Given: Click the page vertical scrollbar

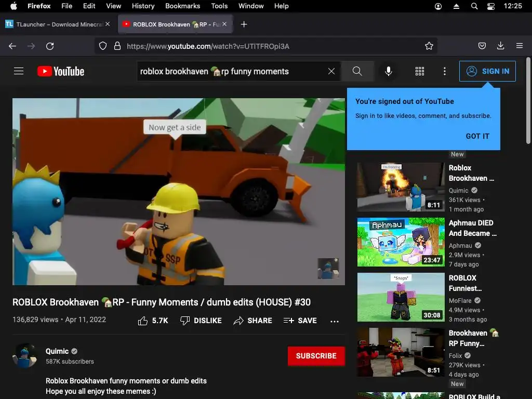Looking at the screenshot, I should pos(528,100).
